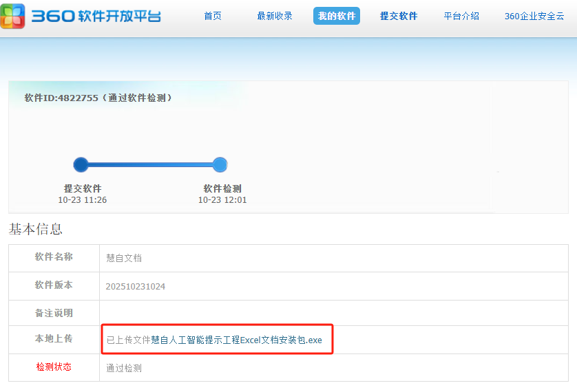This screenshot has width=577, height=392.
Task: Click the 提交软件 step label under progress
Action: [x=83, y=188]
